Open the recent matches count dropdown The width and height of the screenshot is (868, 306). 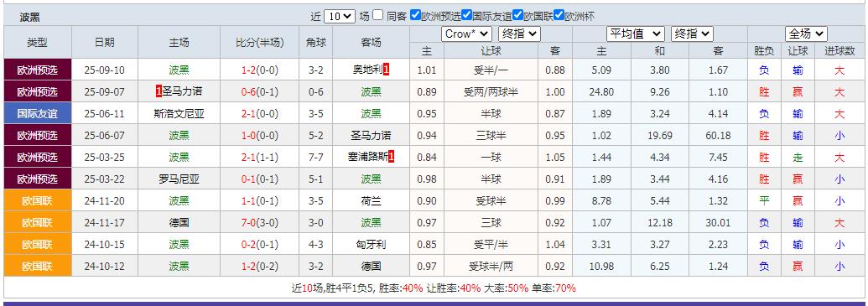(340, 16)
